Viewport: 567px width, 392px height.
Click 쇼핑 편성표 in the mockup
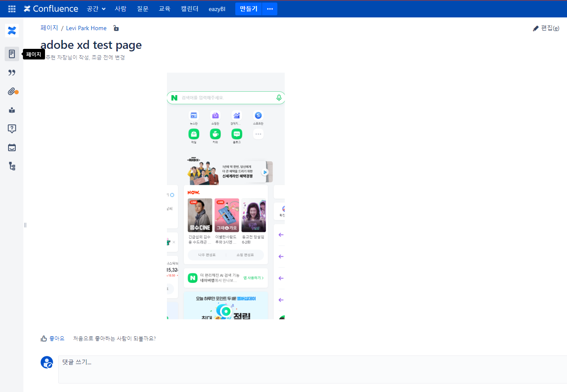click(245, 255)
